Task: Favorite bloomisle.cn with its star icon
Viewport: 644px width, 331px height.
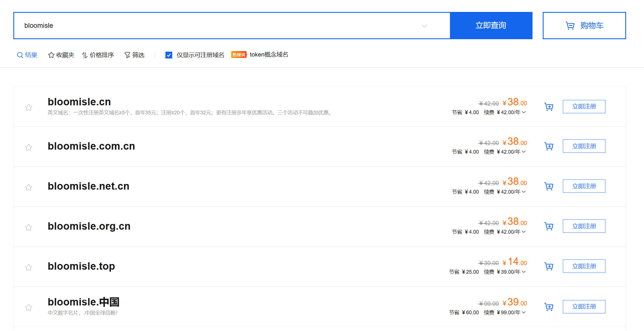Action: 29,107
